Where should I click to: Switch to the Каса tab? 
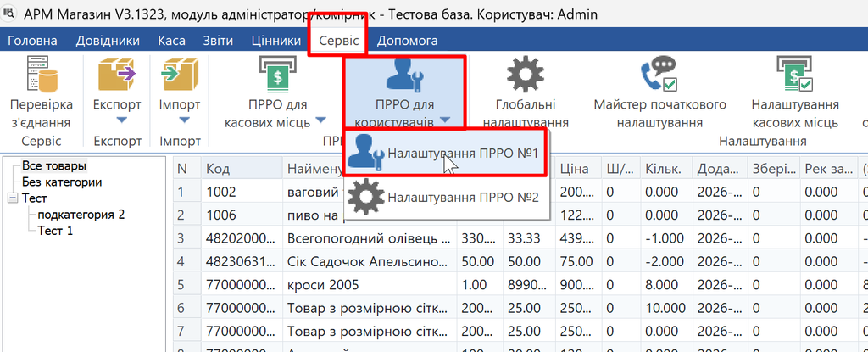click(x=171, y=41)
